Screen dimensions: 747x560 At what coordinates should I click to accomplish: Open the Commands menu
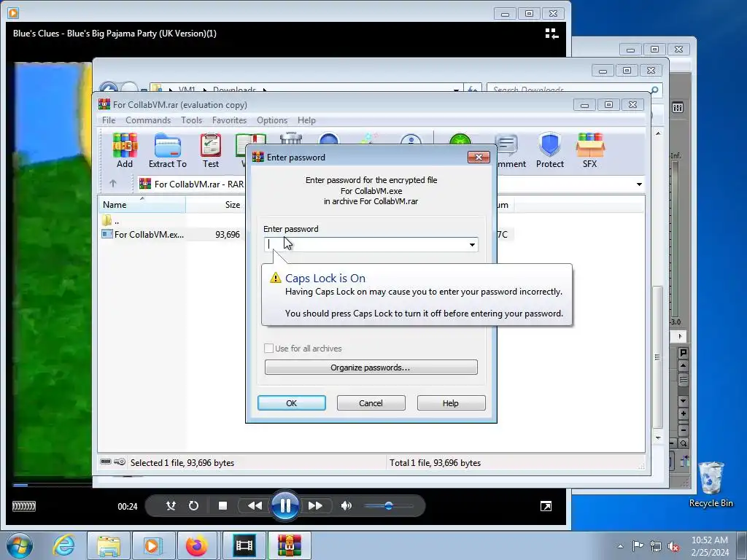tap(147, 120)
